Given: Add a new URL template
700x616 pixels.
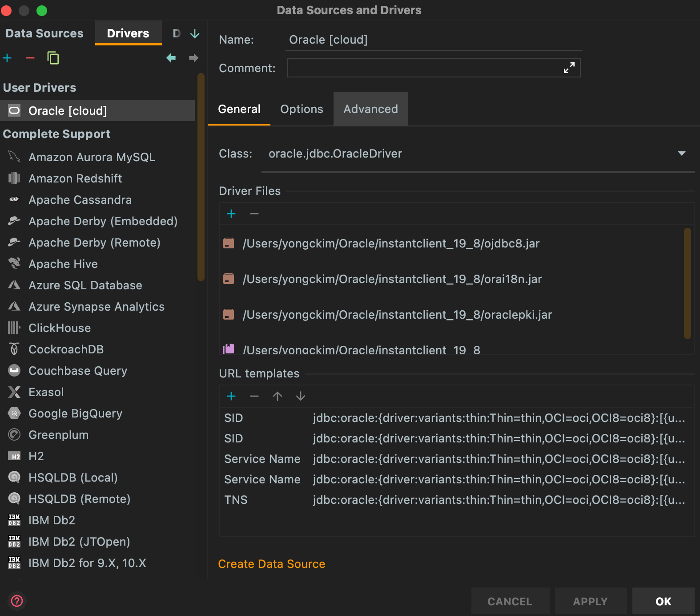Looking at the screenshot, I should pos(231,396).
